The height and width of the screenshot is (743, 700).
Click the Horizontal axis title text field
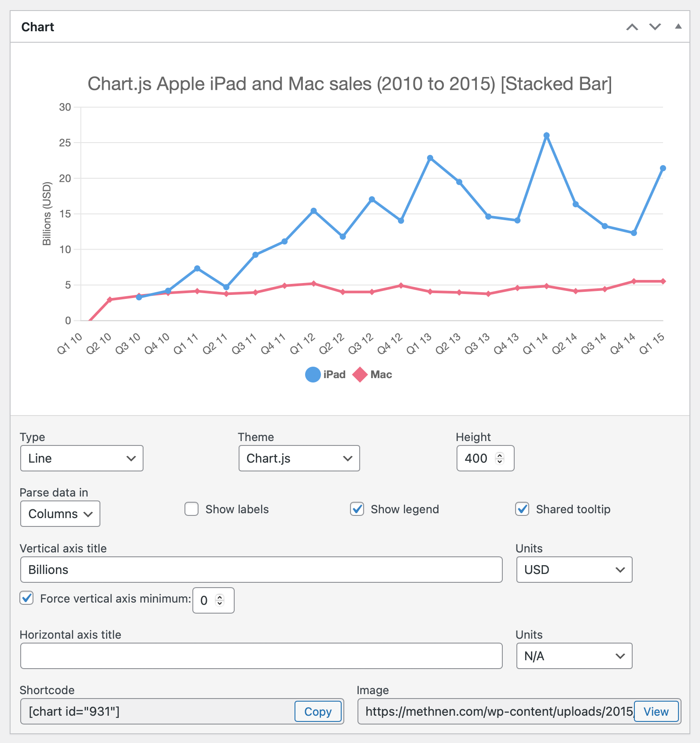tap(261, 656)
